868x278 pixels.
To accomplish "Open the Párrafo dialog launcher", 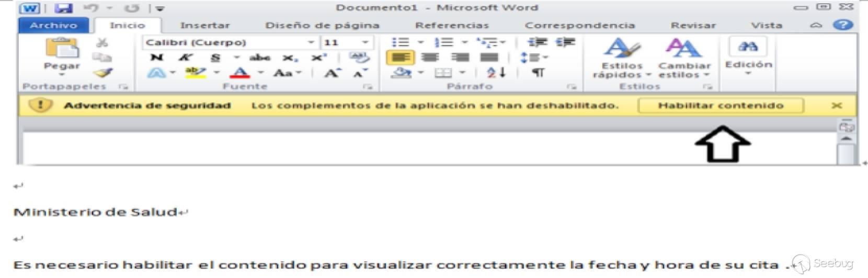I will 572,87.
